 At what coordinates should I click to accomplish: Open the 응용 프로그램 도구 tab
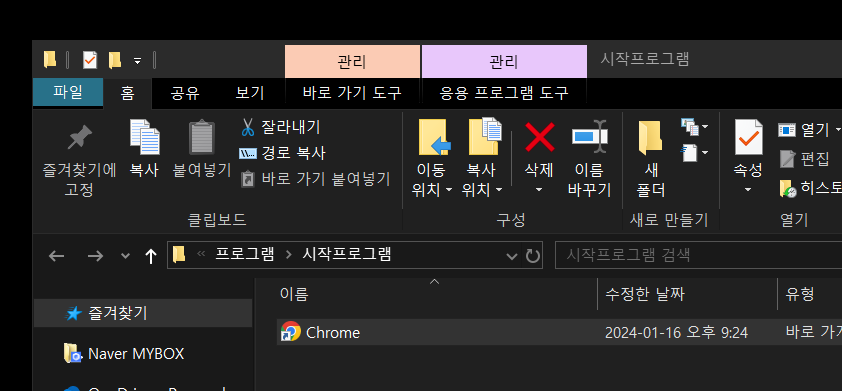pos(504,93)
